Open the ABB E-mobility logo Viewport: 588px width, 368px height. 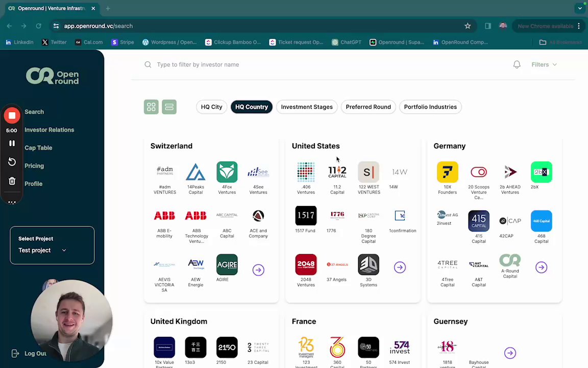(x=165, y=216)
